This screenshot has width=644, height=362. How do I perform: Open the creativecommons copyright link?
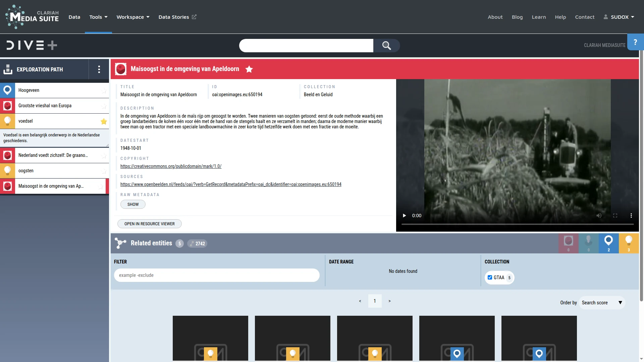tap(171, 166)
